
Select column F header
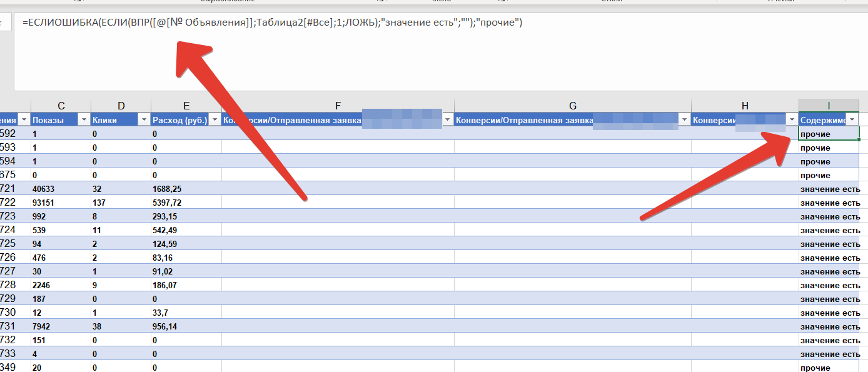pyautogui.click(x=338, y=106)
